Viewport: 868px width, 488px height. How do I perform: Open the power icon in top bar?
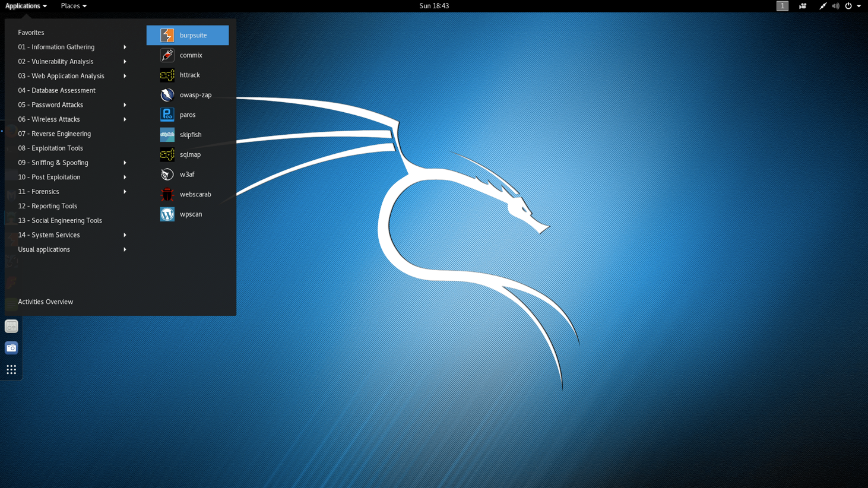[x=848, y=6]
